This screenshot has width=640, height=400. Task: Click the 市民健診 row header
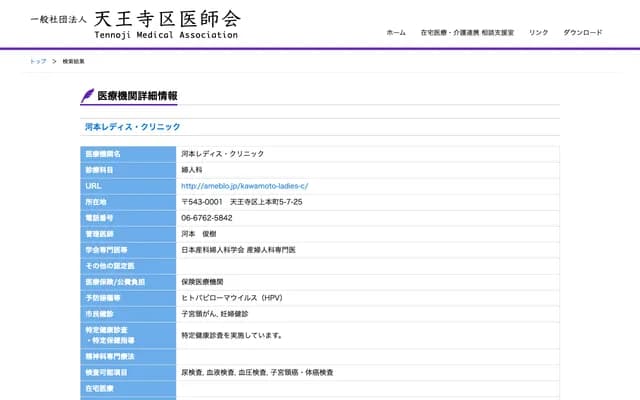click(x=128, y=314)
